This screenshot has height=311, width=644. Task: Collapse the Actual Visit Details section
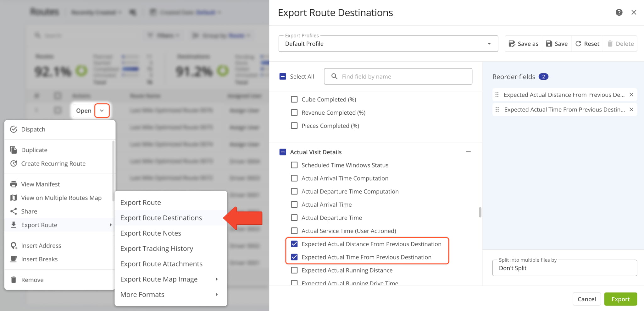coord(468,152)
